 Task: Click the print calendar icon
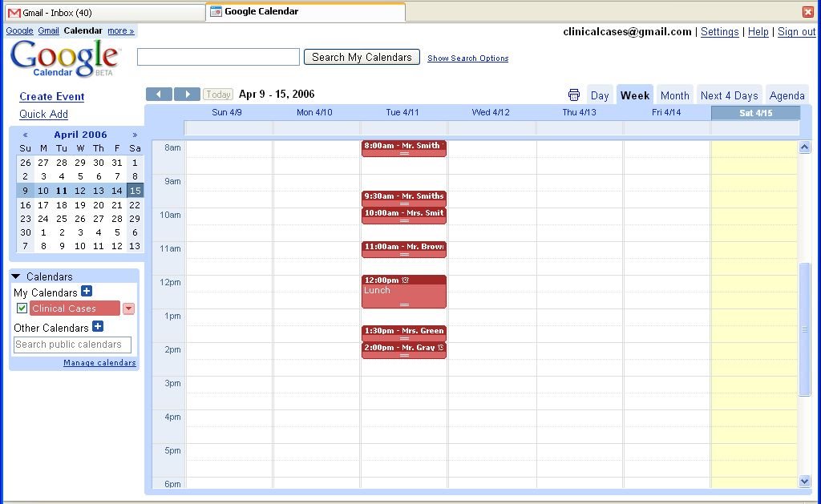pos(574,95)
